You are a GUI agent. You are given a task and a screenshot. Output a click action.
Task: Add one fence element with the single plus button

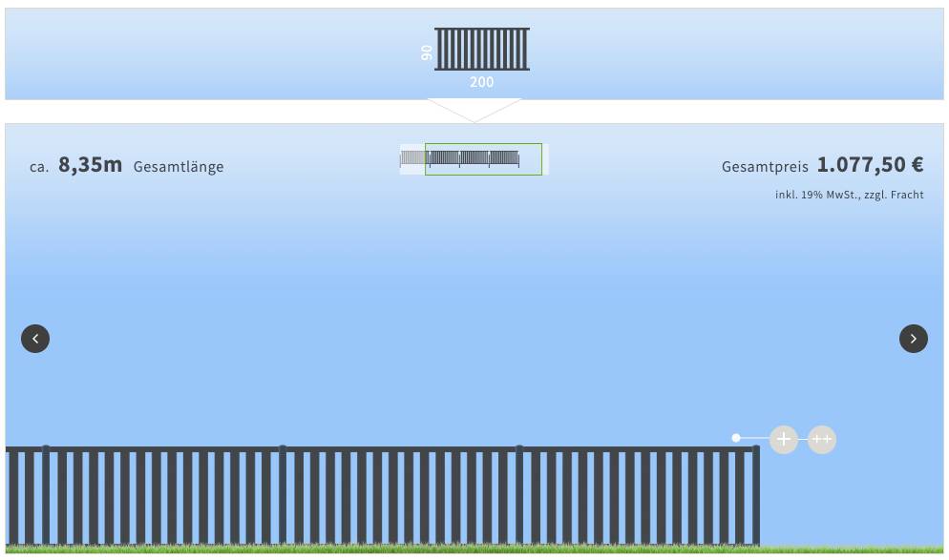pos(783,439)
